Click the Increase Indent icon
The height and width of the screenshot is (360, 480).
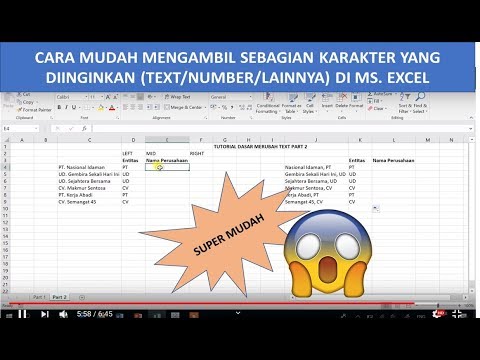[x=156, y=107]
